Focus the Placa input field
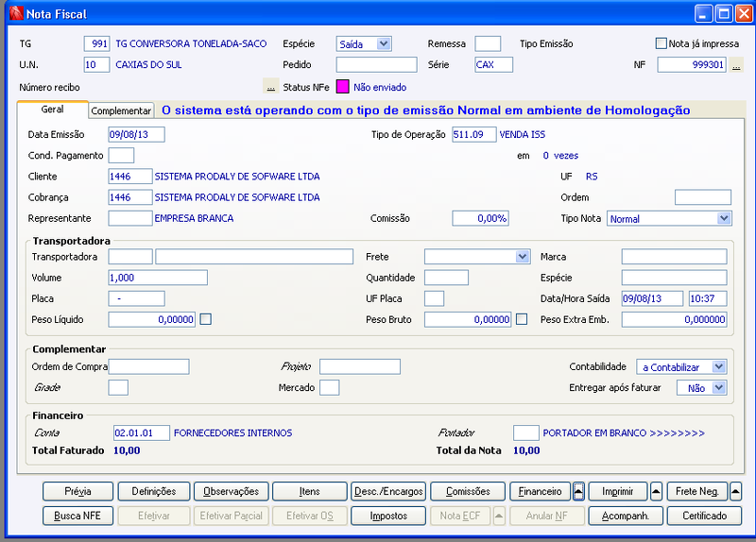Image resolution: width=756 pixels, height=542 pixels. (x=136, y=298)
